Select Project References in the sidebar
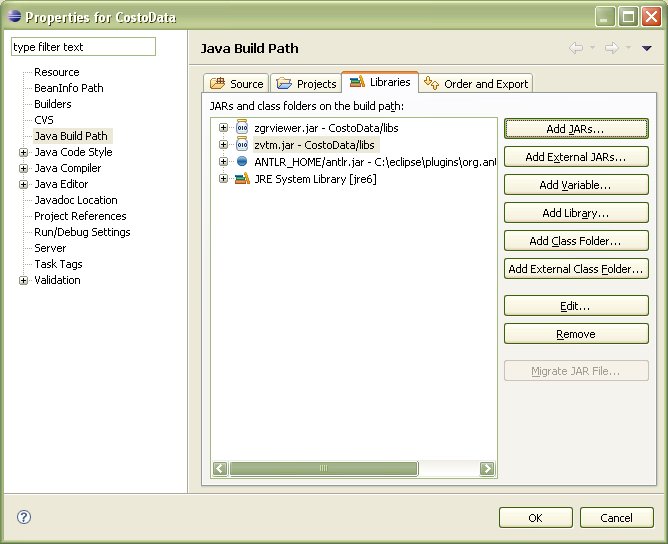Viewport: 668px width, 544px height. (80, 216)
